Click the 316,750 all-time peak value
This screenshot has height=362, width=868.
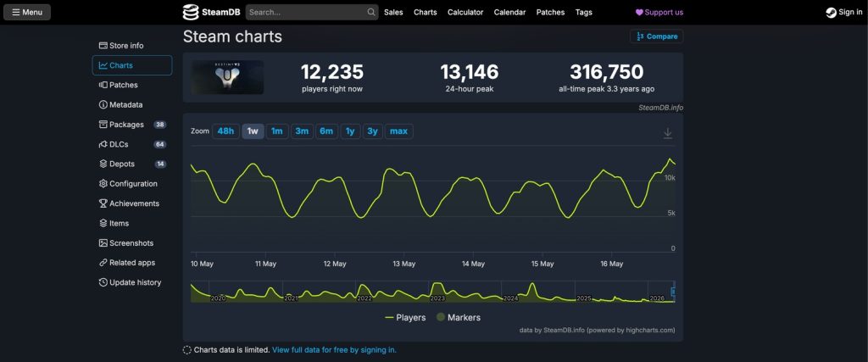(607, 72)
